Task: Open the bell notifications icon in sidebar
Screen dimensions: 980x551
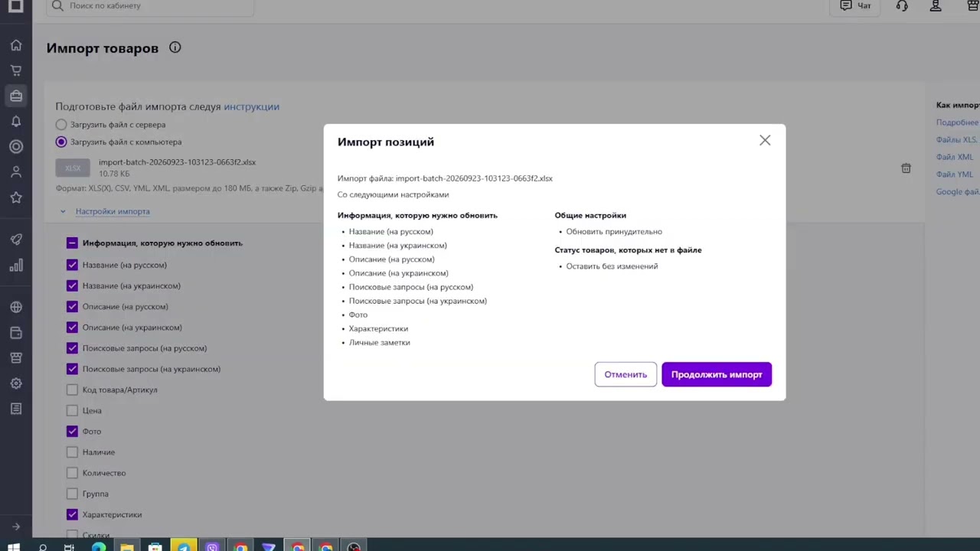Action: [x=16, y=121]
